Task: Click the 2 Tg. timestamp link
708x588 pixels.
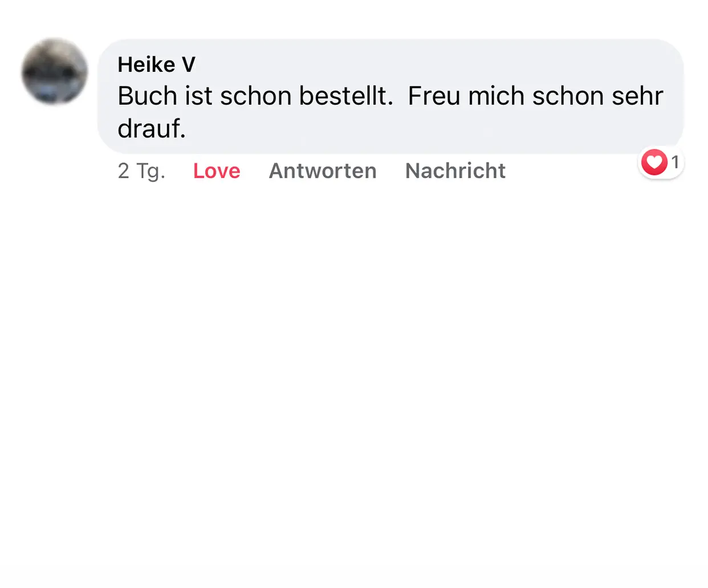Action: 141,170
